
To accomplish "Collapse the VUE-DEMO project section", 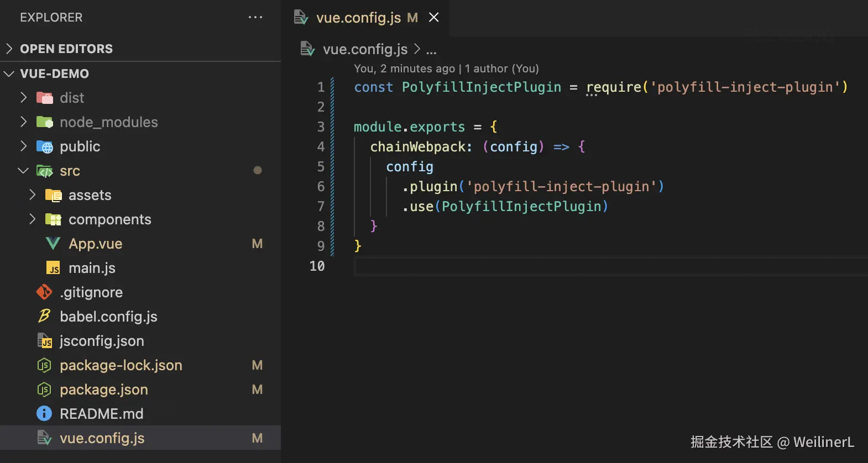I will 9,73.
